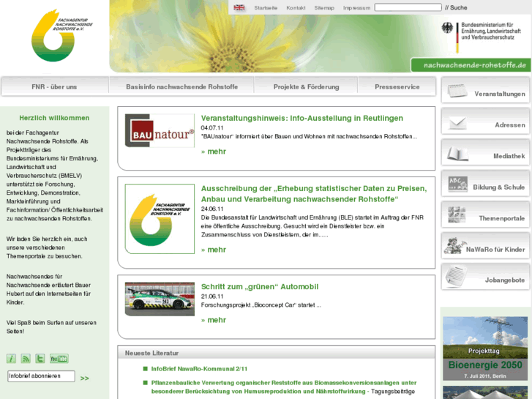Click the Projekttag Bioenergie 2050 banner
Image resolution: width=532 pixels, height=399 pixels.
point(485,348)
